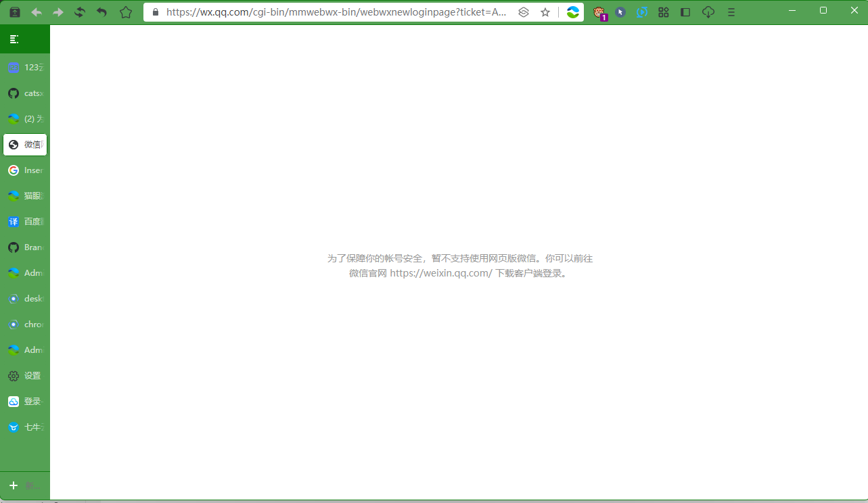Switch to the 123云 tab
This screenshot has height=503, width=868.
tap(25, 68)
